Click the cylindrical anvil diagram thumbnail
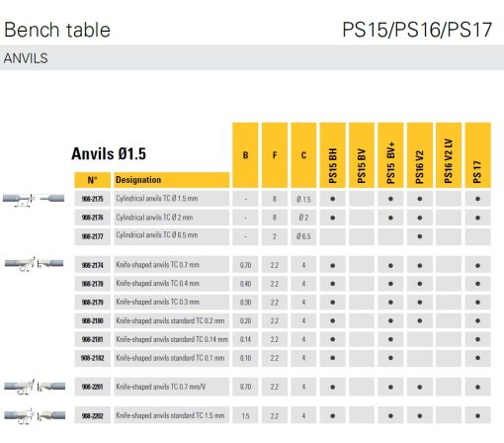The image size is (504, 443). [34, 200]
